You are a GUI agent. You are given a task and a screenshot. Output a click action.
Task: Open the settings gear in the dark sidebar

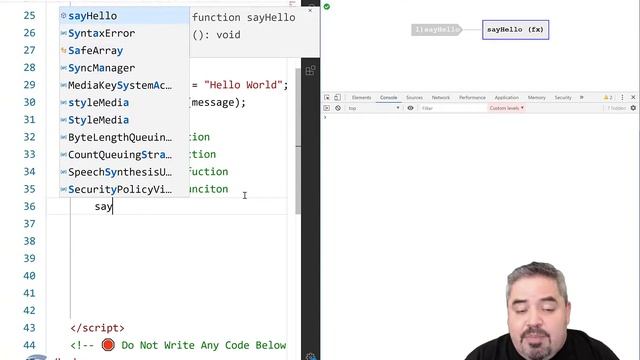(x=310, y=356)
